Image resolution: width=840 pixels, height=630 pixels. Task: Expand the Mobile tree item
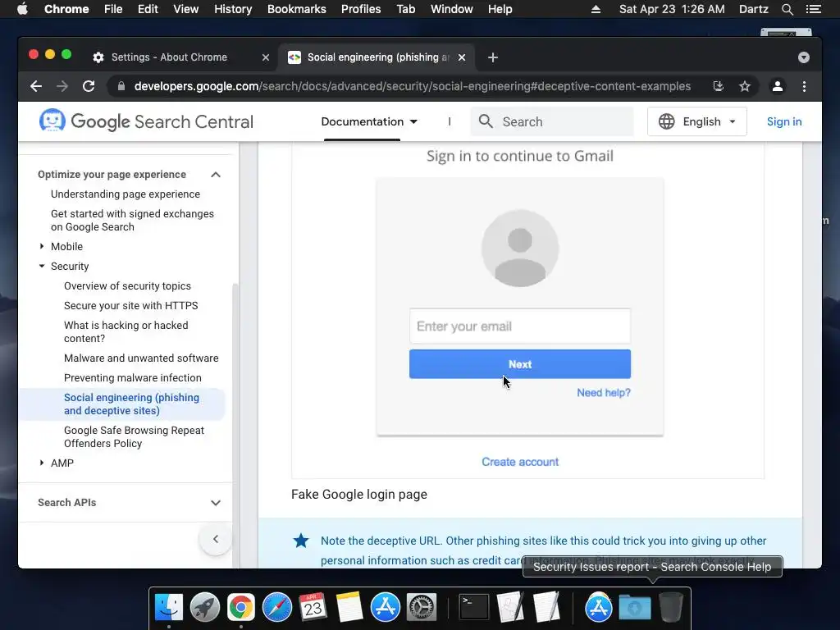coord(42,246)
